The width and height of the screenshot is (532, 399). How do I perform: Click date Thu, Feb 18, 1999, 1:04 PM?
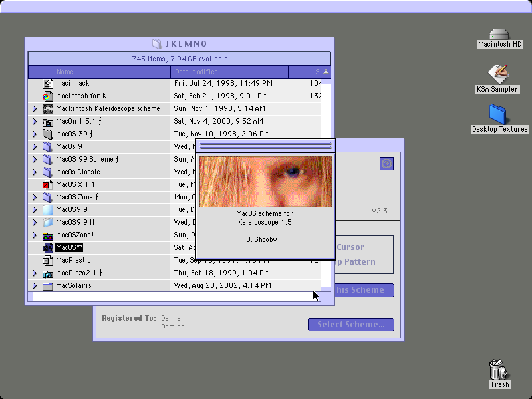point(222,273)
